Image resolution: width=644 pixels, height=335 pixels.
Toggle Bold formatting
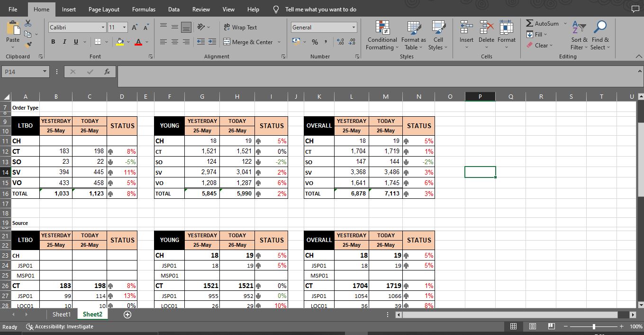tap(53, 42)
